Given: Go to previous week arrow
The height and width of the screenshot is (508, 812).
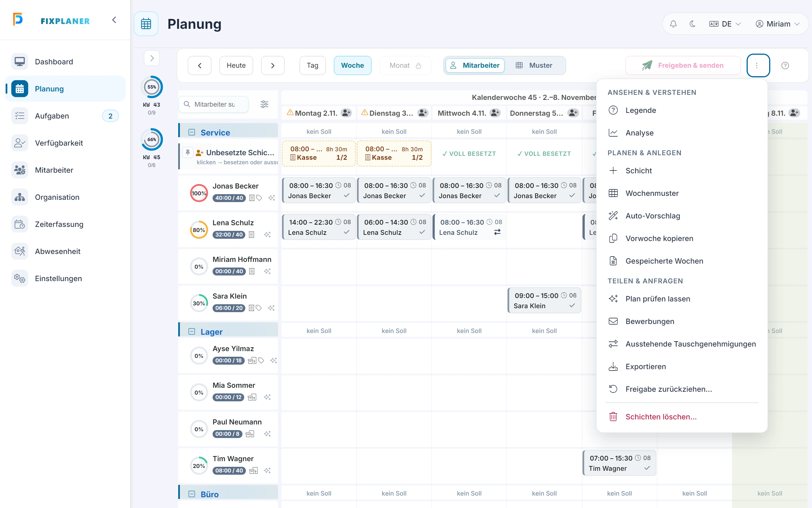Looking at the screenshot, I should [x=200, y=65].
